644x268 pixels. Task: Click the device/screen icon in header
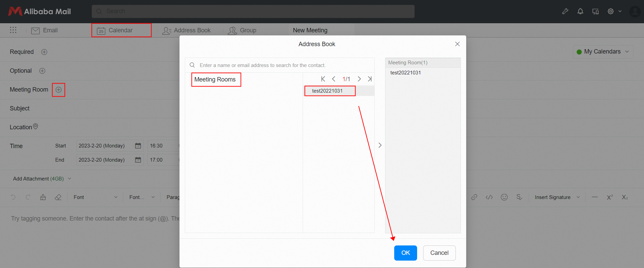(x=596, y=11)
